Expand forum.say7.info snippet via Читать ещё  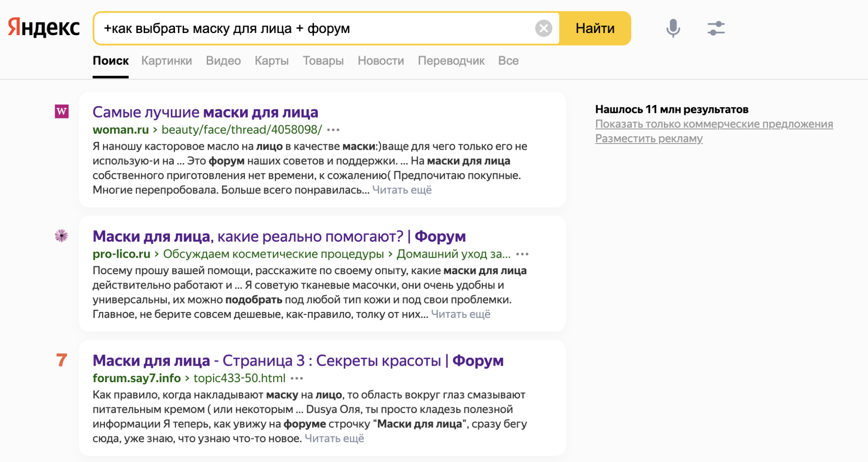click(x=334, y=439)
